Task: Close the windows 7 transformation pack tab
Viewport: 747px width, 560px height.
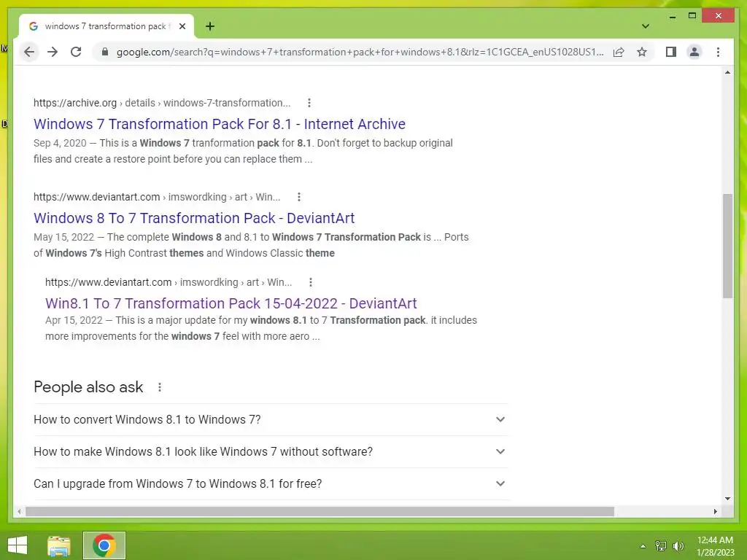Action: click(182, 26)
